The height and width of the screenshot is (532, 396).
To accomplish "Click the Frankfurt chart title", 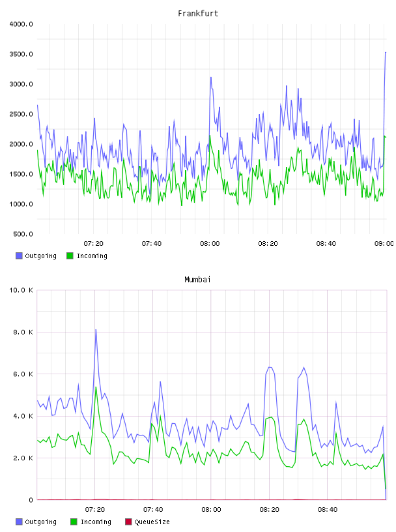I will (x=198, y=14).
